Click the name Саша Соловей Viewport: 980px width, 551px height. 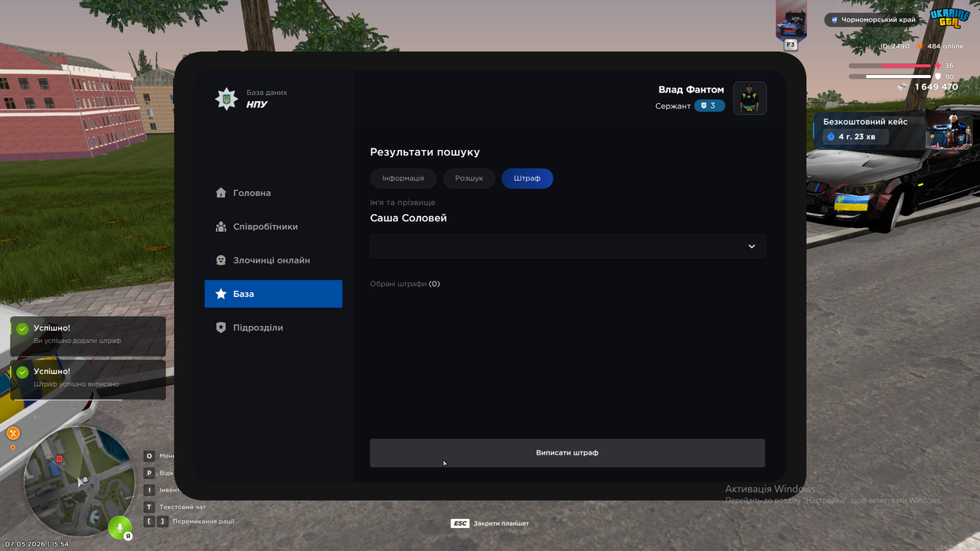pos(408,218)
